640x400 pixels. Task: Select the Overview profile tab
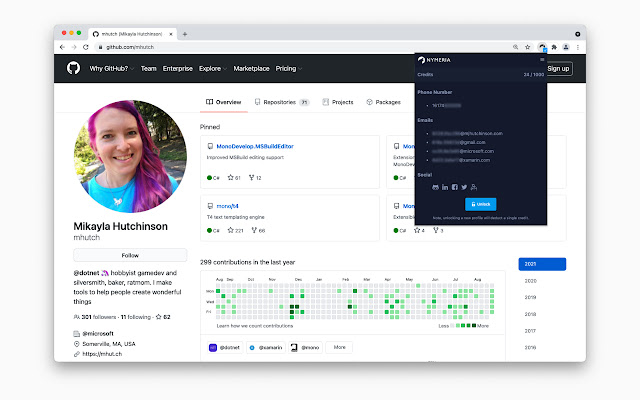(x=224, y=102)
